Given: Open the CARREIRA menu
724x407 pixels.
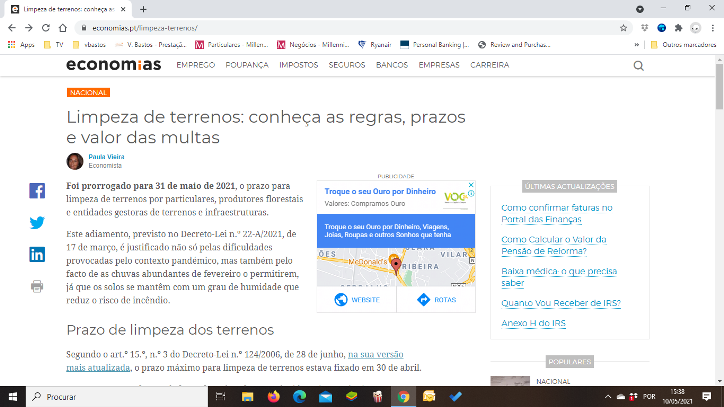Looking at the screenshot, I should (x=489, y=65).
